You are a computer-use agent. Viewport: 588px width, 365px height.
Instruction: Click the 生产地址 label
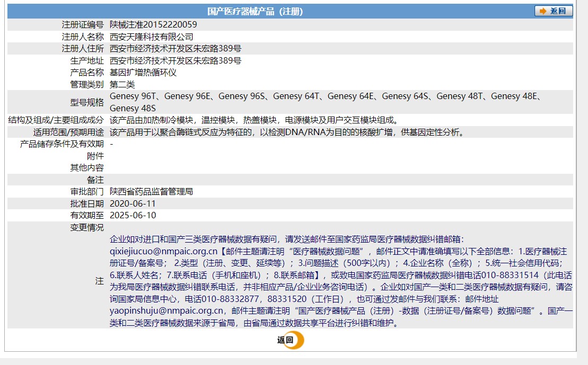point(86,61)
